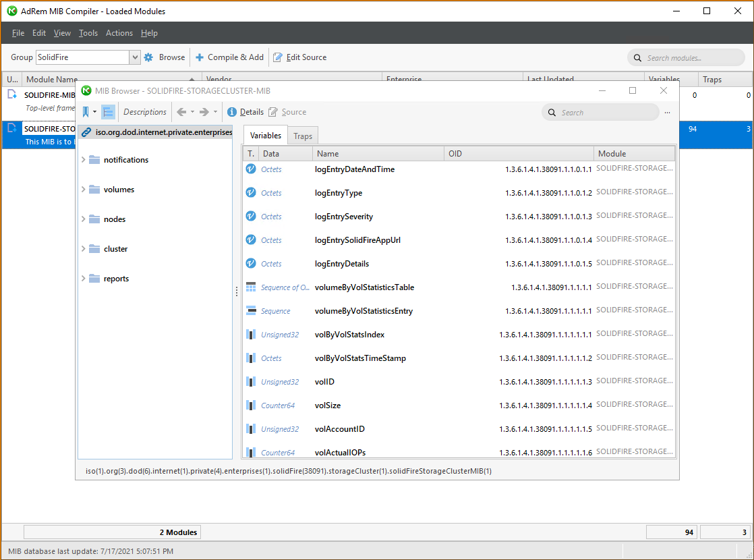The height and width of the screenshot is (560, 754).
Task: Sort by the Module column header
Action: point(634,154)
